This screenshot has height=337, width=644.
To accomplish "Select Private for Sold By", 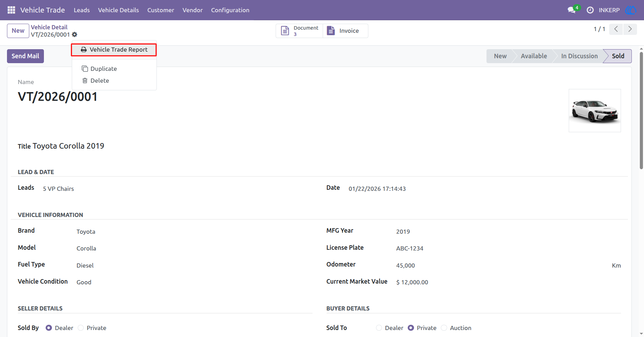I will pos(81,328).
